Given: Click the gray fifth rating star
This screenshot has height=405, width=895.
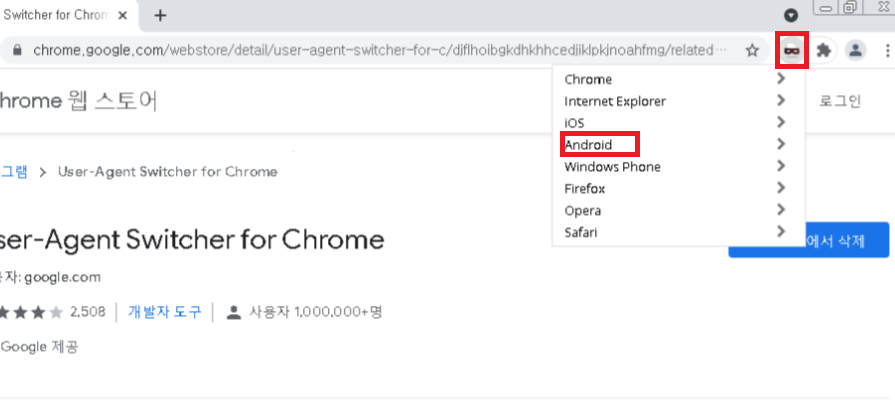Looking at the screenshot, I should point(55,312).
